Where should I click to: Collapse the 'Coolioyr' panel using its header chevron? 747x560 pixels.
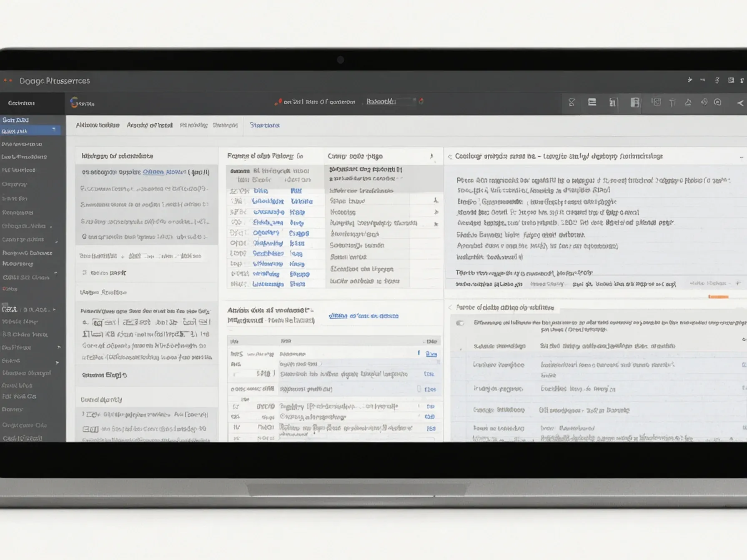pyautogui.click(x=450, y=157)
